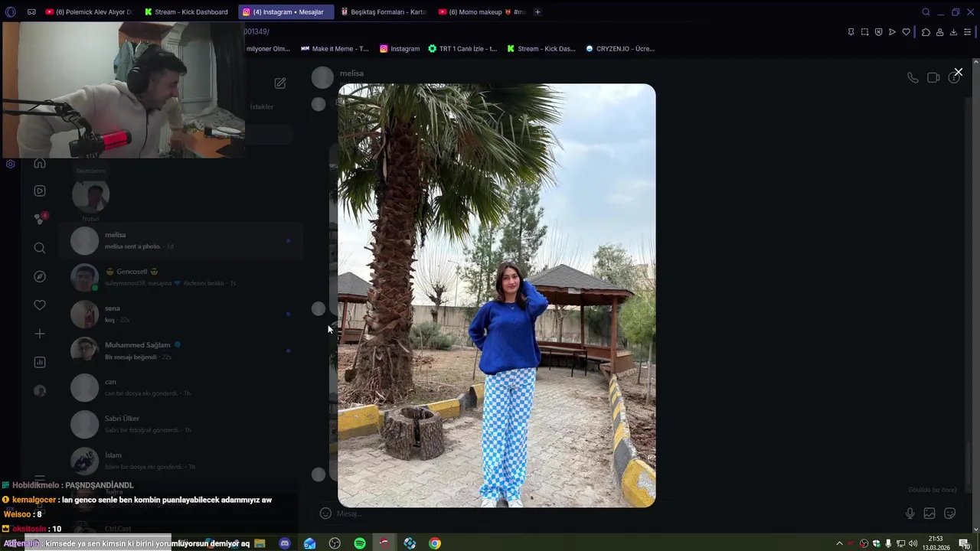Open Notifications heart icon in sidebar

click(40, 305)
